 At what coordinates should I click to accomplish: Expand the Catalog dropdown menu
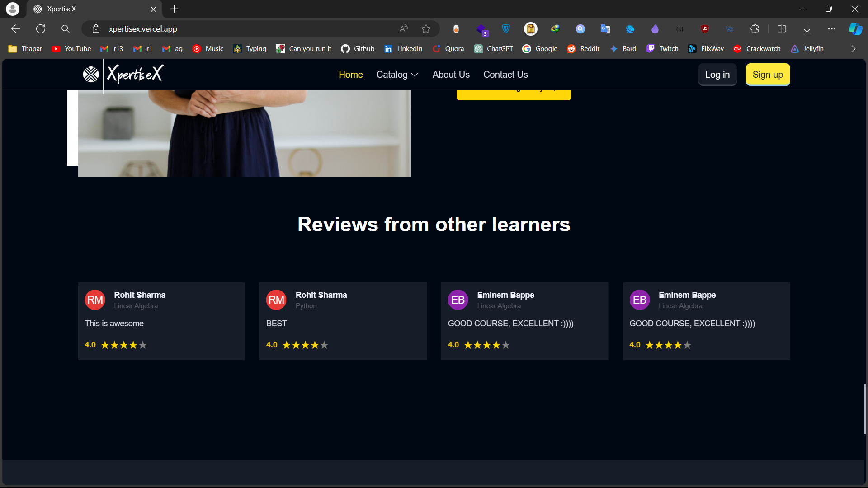point(397,75)
